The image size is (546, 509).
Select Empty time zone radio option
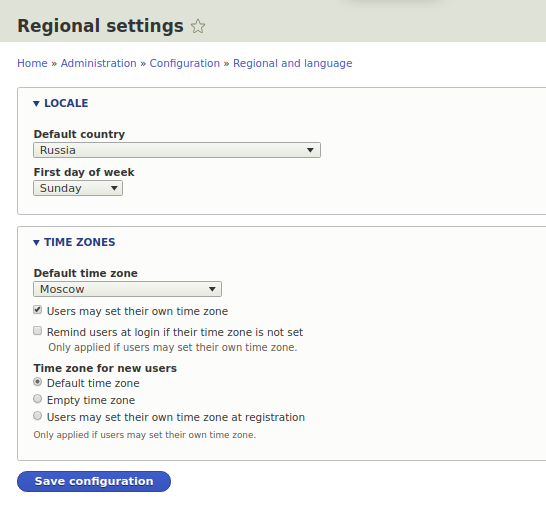(38, 399)
